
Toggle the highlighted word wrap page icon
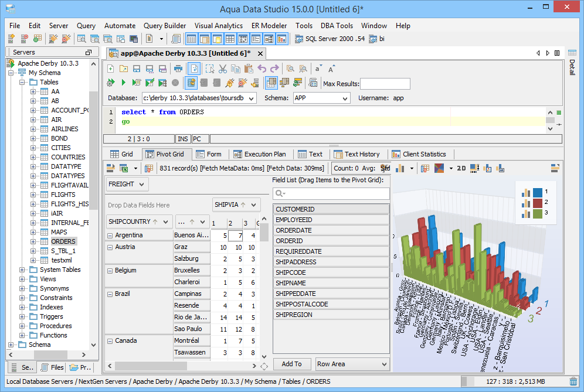[194, 69]
